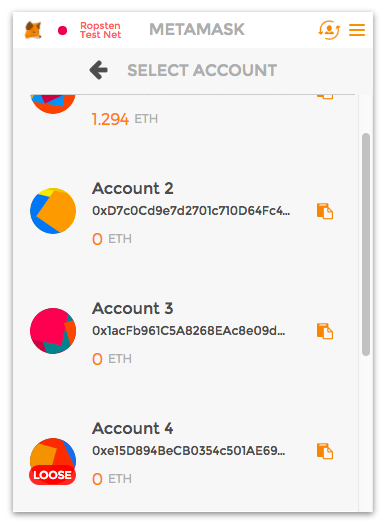Click the LOOSE badge on Account 4
This screenshot has width=388, height=529.
(x=53, y=475)
